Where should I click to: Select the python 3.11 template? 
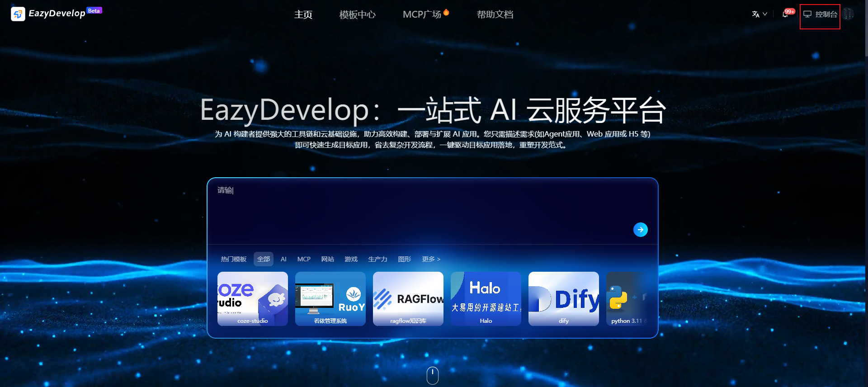(x=626, y=298)
